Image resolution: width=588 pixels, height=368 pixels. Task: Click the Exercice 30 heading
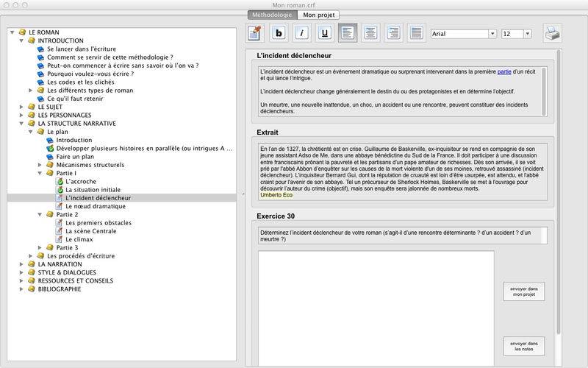(276, 216)
